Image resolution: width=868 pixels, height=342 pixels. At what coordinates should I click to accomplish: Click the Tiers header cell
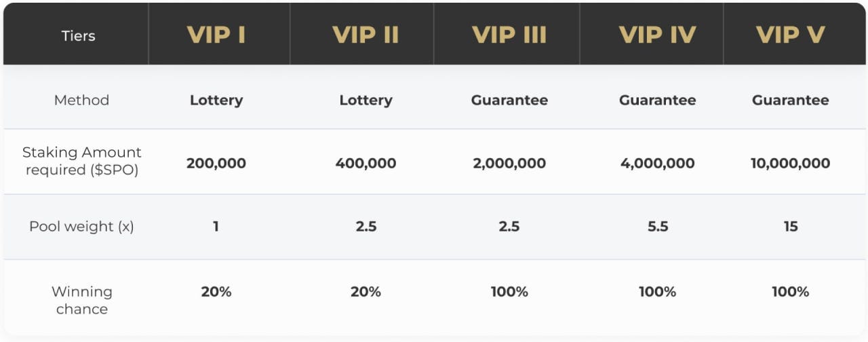pyautogui.click(x=78, y=35)
